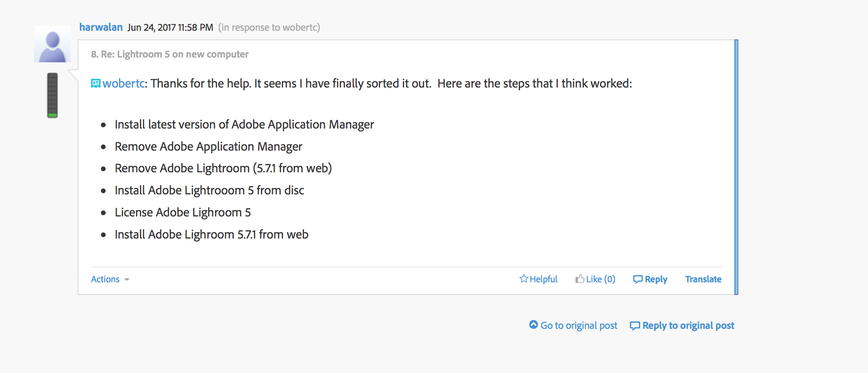This screenshot has height=373, width=868.
Task: Reply to harwalan's post
Action: (656, 279)
